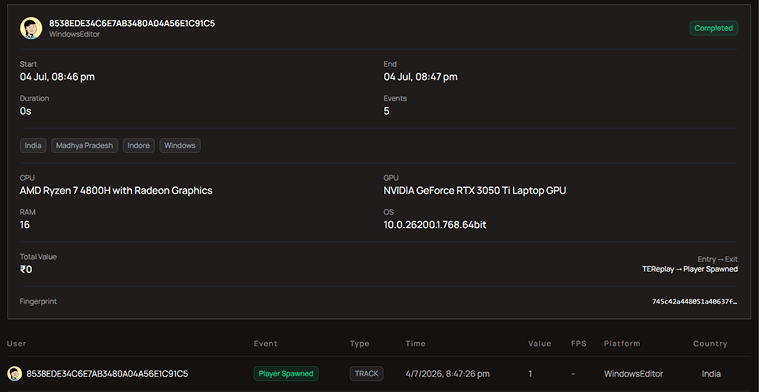Select the Indore city tag
Viewport: 759px width, 392px height.
139,145
